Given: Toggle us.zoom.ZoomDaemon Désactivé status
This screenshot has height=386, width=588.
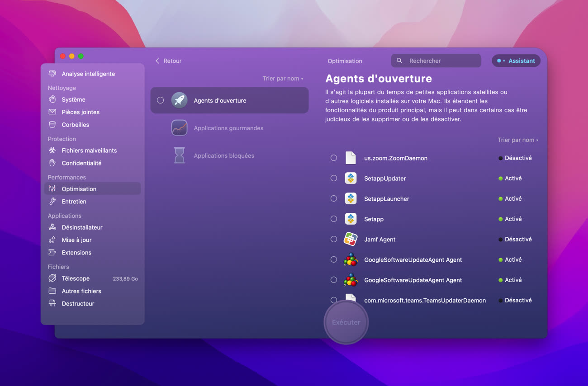Looking at the screenshot, I should (x=515, y=158).
